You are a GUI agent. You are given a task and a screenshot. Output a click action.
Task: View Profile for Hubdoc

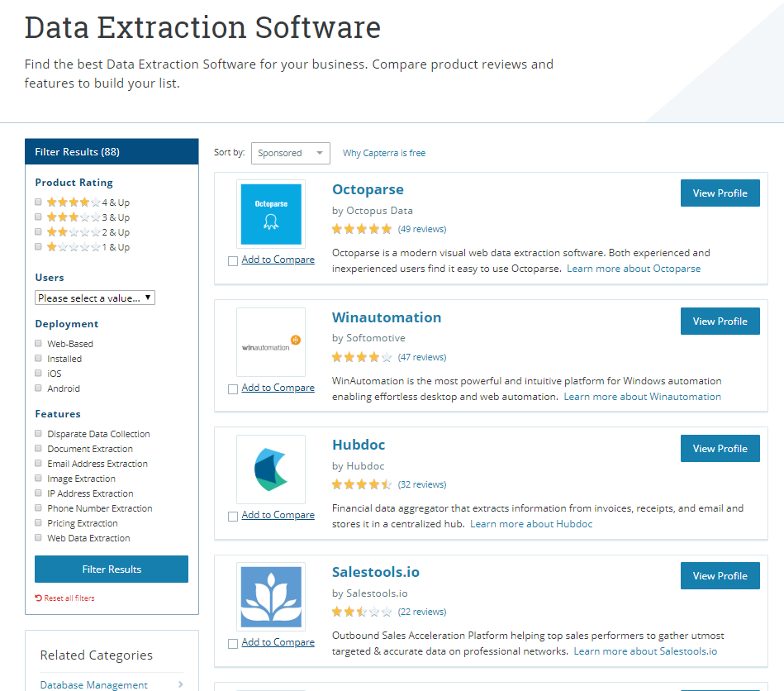[720, 448]
